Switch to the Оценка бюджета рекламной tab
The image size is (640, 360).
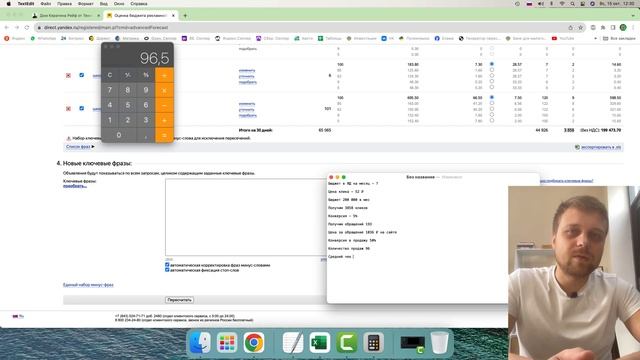point(140,16)
